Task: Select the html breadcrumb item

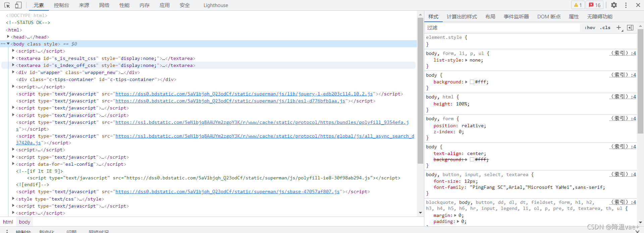Action: (x=8, y=222)
